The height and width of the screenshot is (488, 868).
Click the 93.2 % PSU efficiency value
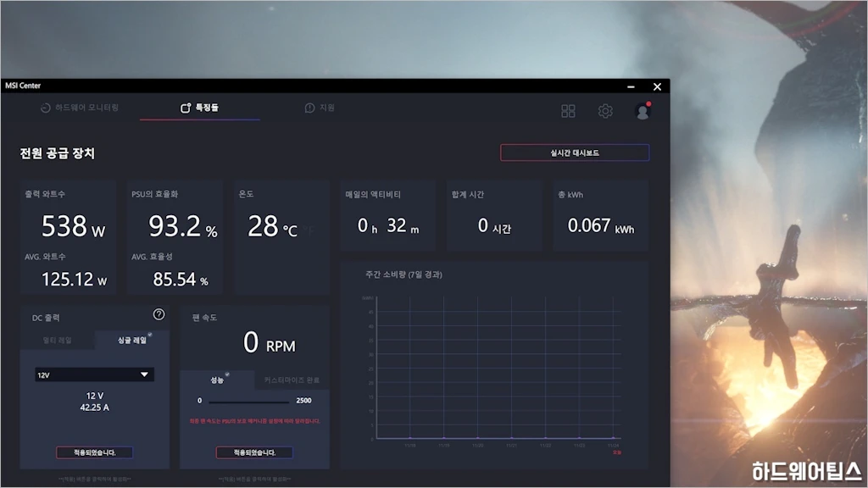click(x=183, y=226)
